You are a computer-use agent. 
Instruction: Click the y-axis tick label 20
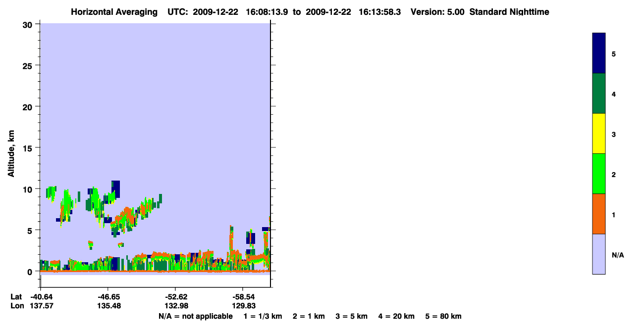(x=29, y=106)
